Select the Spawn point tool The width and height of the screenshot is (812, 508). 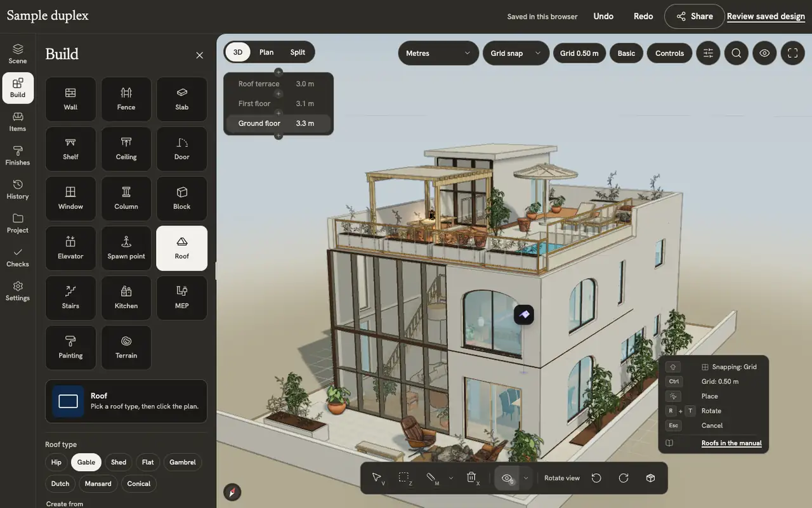pos(126,248)
